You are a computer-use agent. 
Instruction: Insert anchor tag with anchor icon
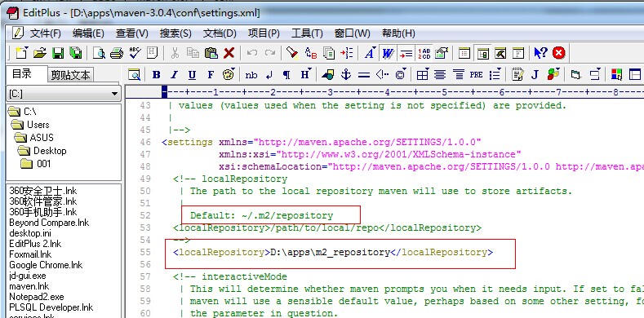[x=346, y=75]
